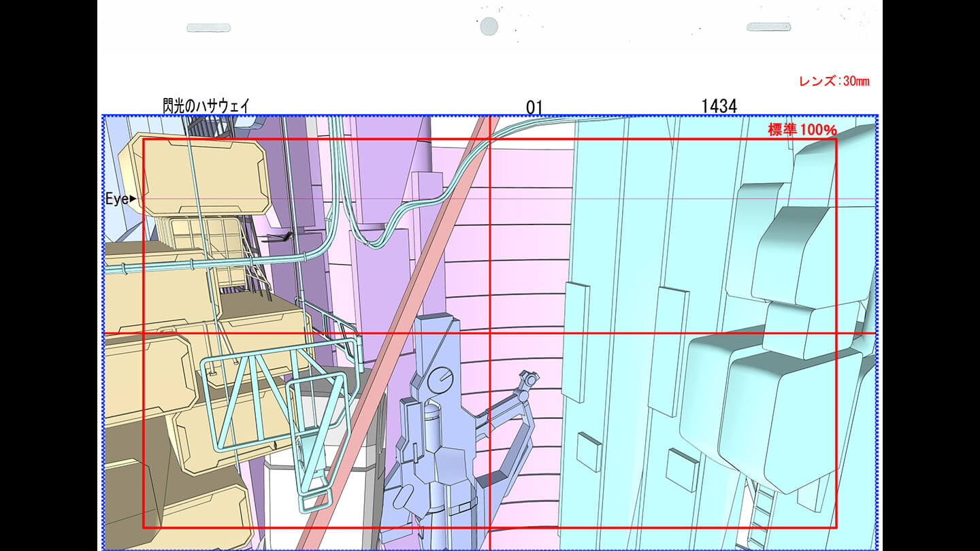Click the Eye level marker label
The width and height of the screenshot is (980, 551).
tap(121, 199)
